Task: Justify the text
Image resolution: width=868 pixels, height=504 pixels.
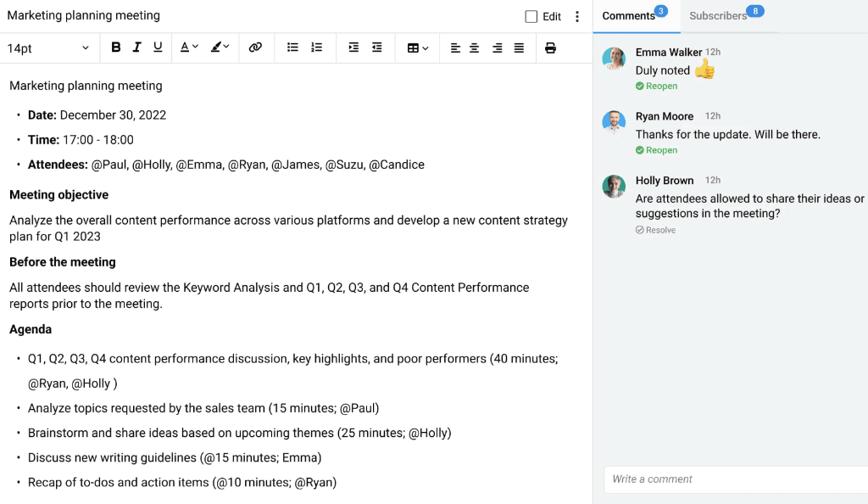Action: pyautogui.click(x=519, y=48)
